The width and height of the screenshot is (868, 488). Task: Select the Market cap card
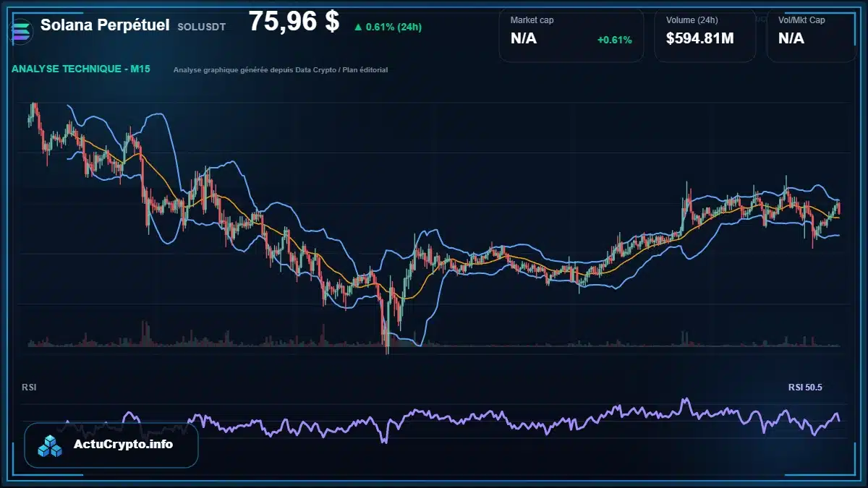[571, 35]
